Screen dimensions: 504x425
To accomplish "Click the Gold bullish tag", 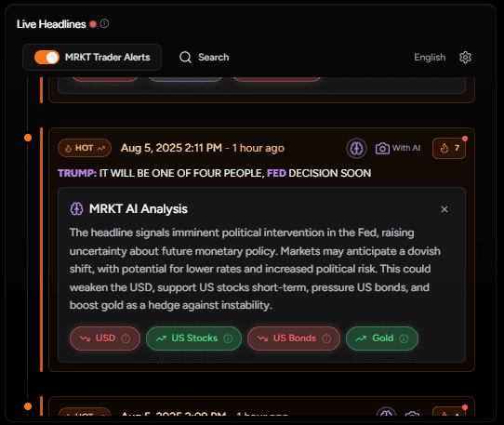I will pos(382,339).
